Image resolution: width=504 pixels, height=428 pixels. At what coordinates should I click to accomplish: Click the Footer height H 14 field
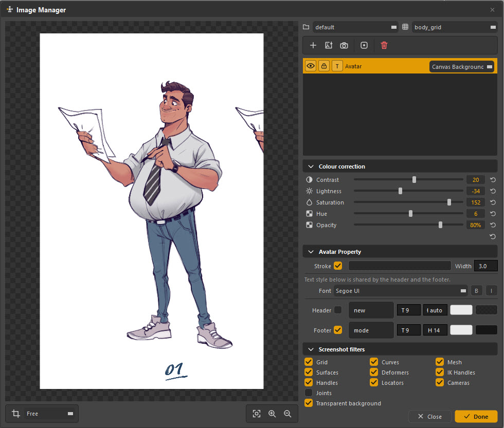435,330
